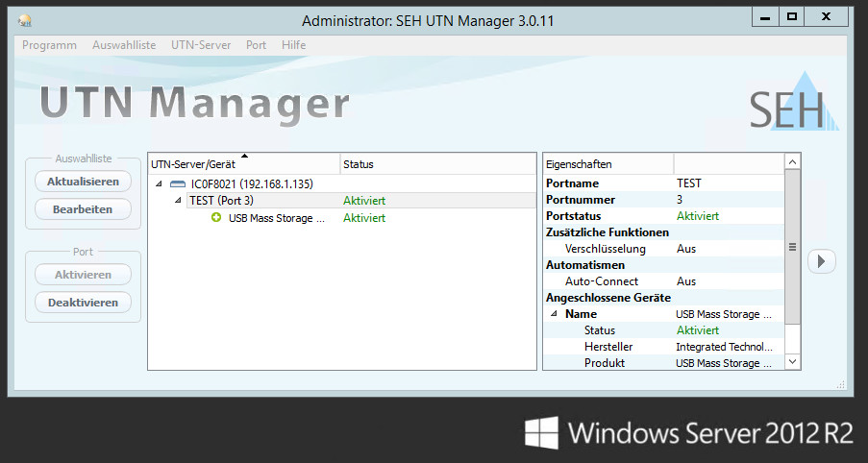
Task: Click Aktiviert status of TEST (Port 3)
Action: click(364, 200)
